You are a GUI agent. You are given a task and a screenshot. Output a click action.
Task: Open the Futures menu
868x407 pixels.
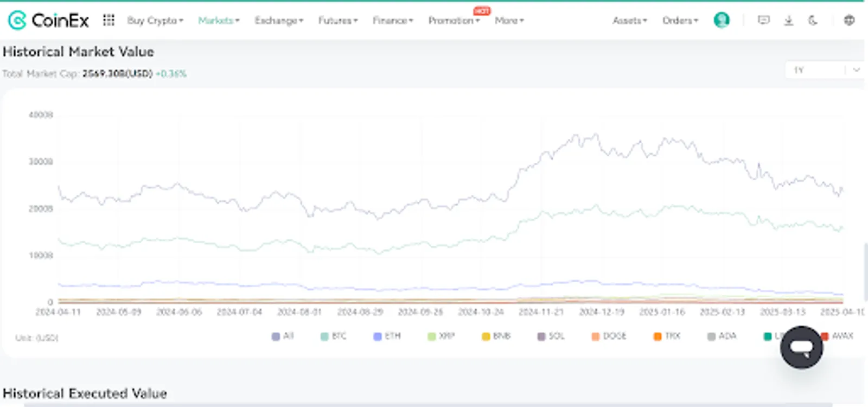(x=338, y=21)
